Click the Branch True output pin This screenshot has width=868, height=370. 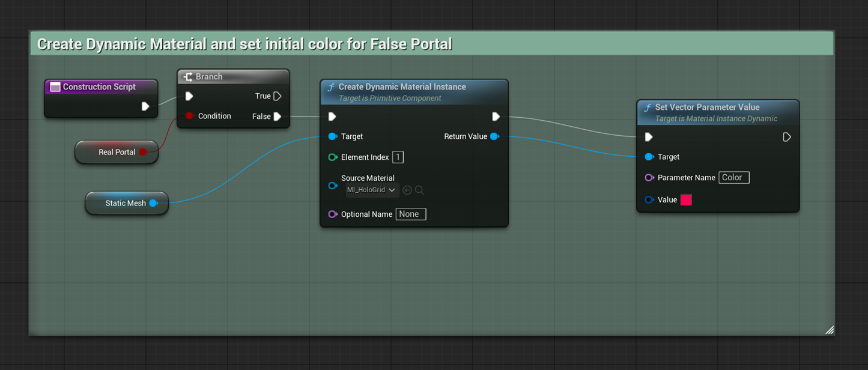(278, 96)
